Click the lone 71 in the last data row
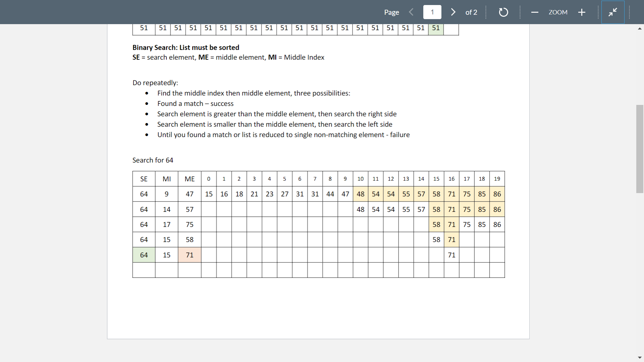 coord(451,255)
